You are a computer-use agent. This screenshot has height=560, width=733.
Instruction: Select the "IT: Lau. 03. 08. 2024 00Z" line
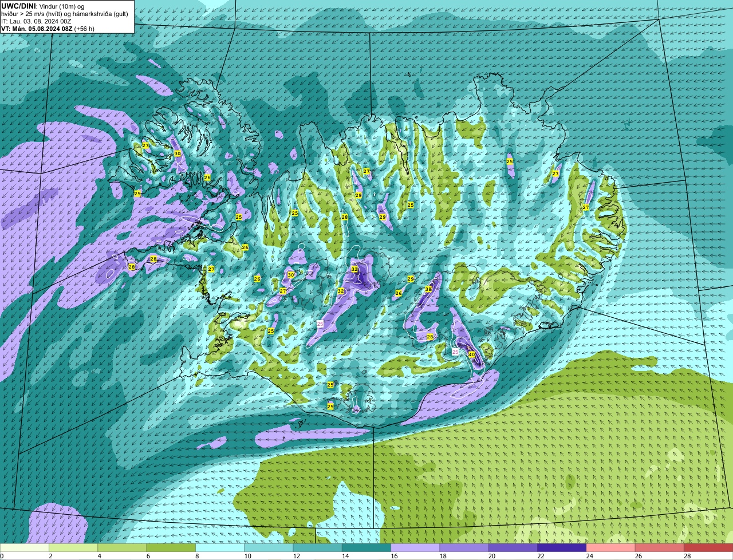[37, 21]
